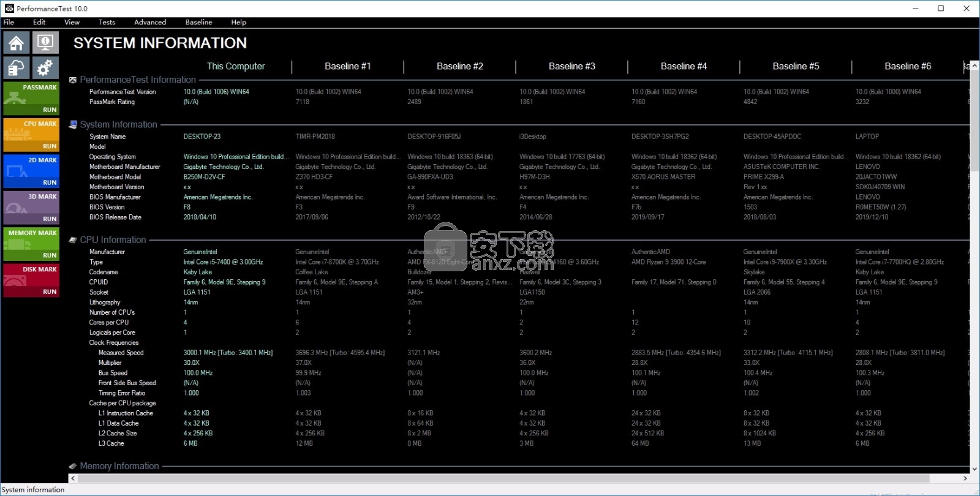This screenshot has width=980, height=496.
Task: Open the Advanced menu
Action: click(x=150, y=22)
